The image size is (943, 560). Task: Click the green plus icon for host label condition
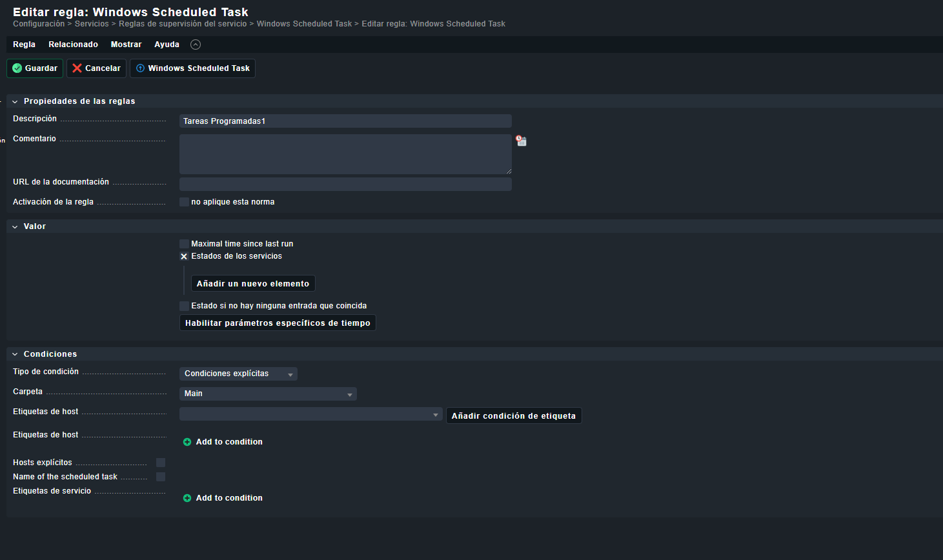pyautogui.click(x=187, y=442)
